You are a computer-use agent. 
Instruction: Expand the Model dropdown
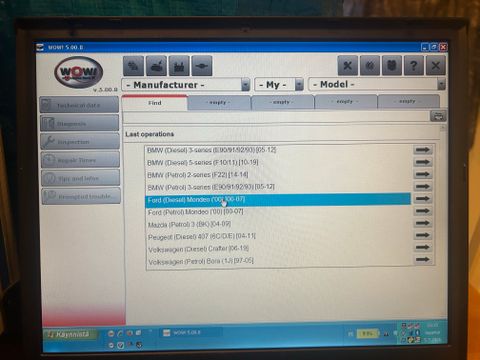pyautogui.click(x=441, y=84)
